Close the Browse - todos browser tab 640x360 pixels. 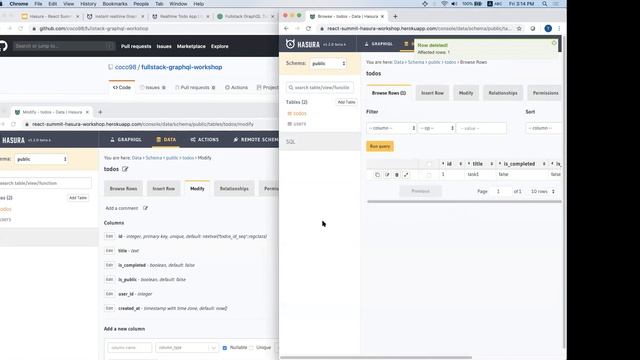(x=382, y=16)
